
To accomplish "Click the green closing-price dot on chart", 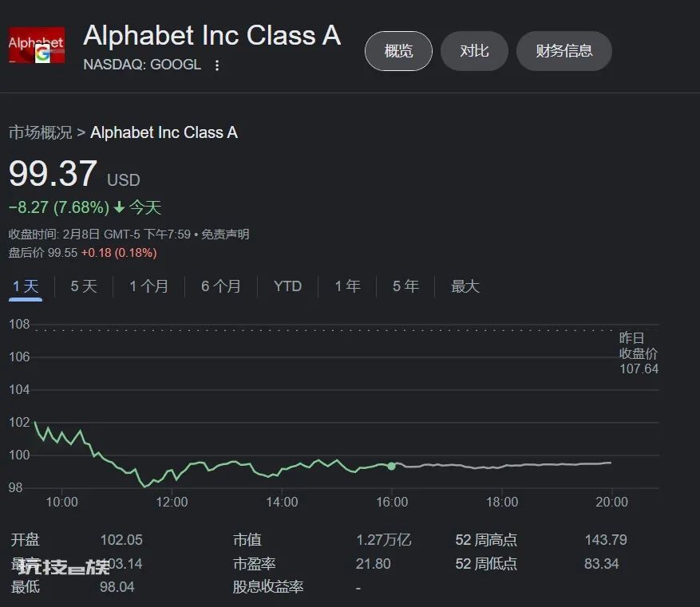I will [392, 466].
